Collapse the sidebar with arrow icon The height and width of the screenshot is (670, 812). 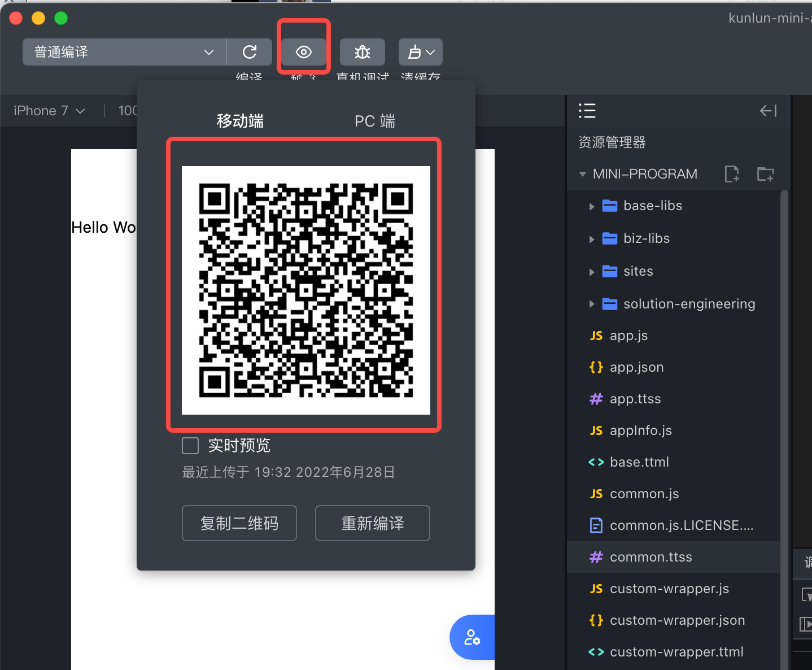[768, 111]
